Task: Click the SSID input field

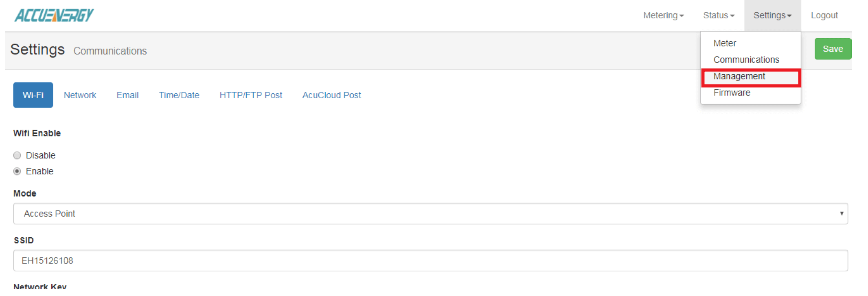Action: (430, 261)
